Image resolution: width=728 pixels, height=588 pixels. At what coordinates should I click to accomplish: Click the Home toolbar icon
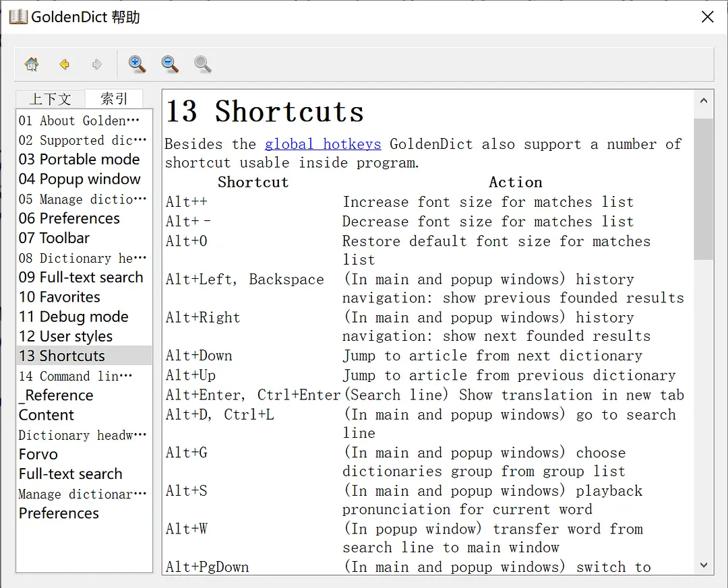tap(32, 64)
